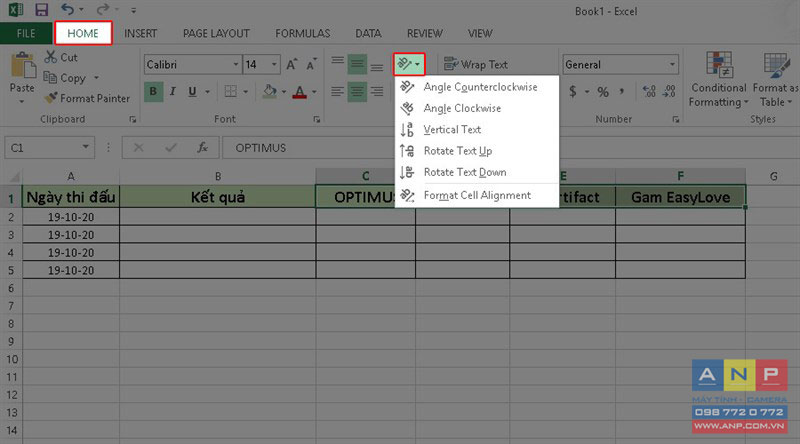Apply Accounting format with the dollar icon
800x444 pixels.
pos(573,92)
